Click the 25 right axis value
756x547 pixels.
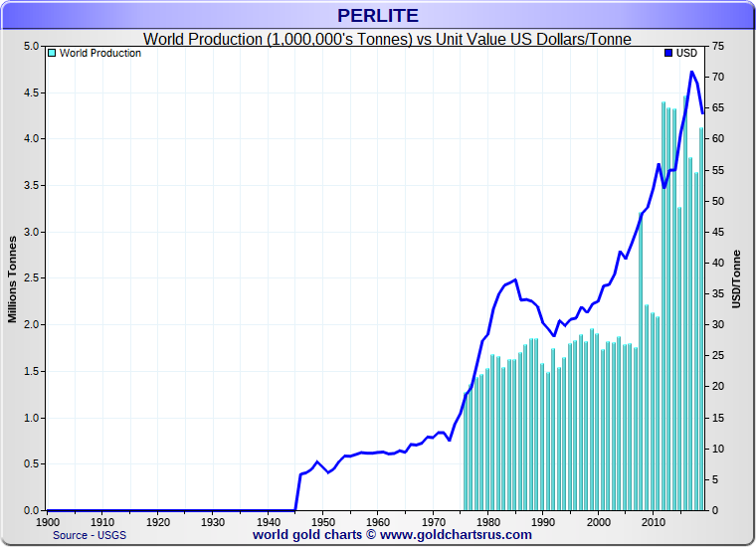[x=718, y=356]
